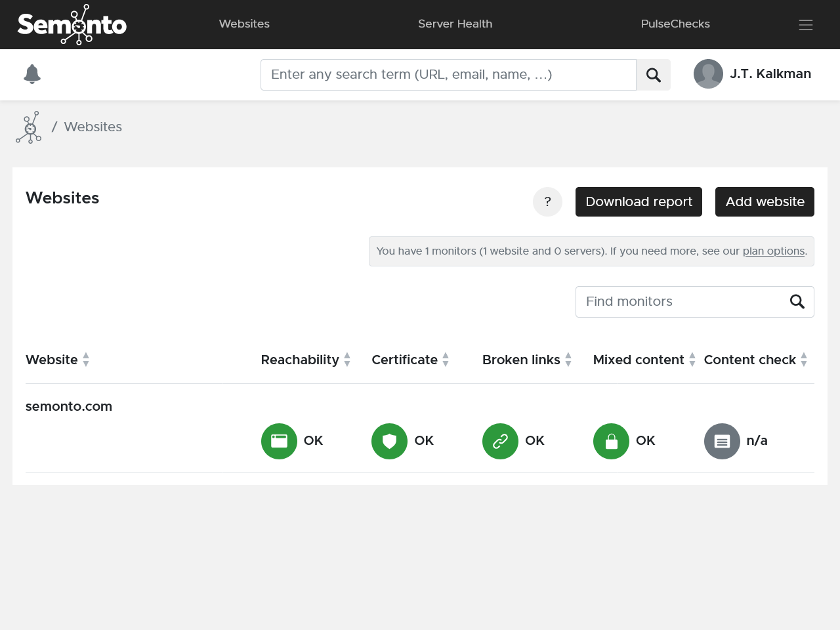The width and height of the screenshot is (840, 630).
Task: Open the hamburger menu icon
Action: click(x=806, y=25)
